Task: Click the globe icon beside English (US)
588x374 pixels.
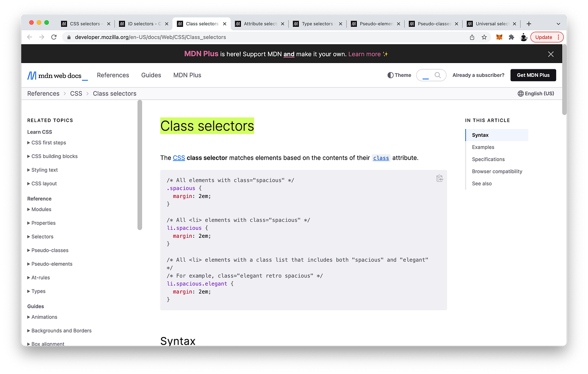Action: (520, 93)
